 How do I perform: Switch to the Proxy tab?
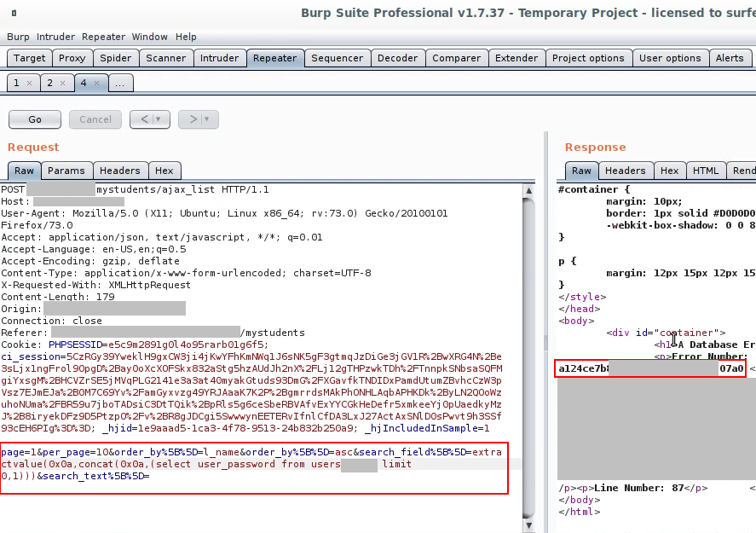72,58
